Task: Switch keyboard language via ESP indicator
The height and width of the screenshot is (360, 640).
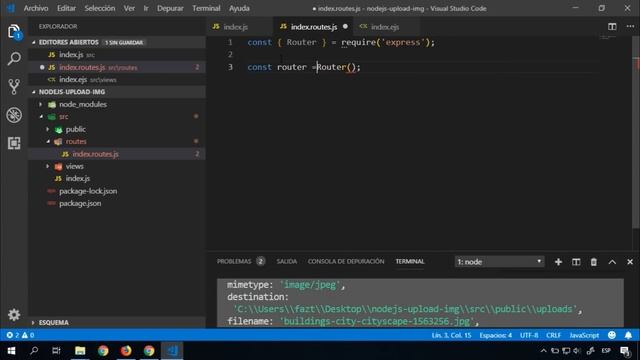Action: coord(606,351)
